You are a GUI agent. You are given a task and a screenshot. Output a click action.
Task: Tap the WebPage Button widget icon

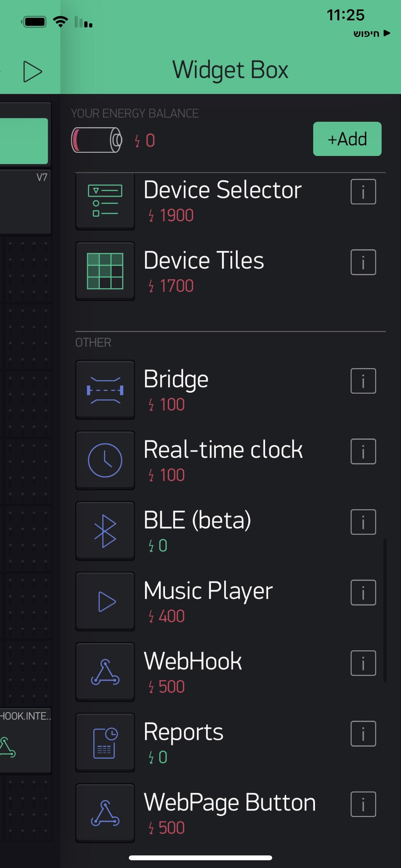pyautogui.click(x=105, y=813)
